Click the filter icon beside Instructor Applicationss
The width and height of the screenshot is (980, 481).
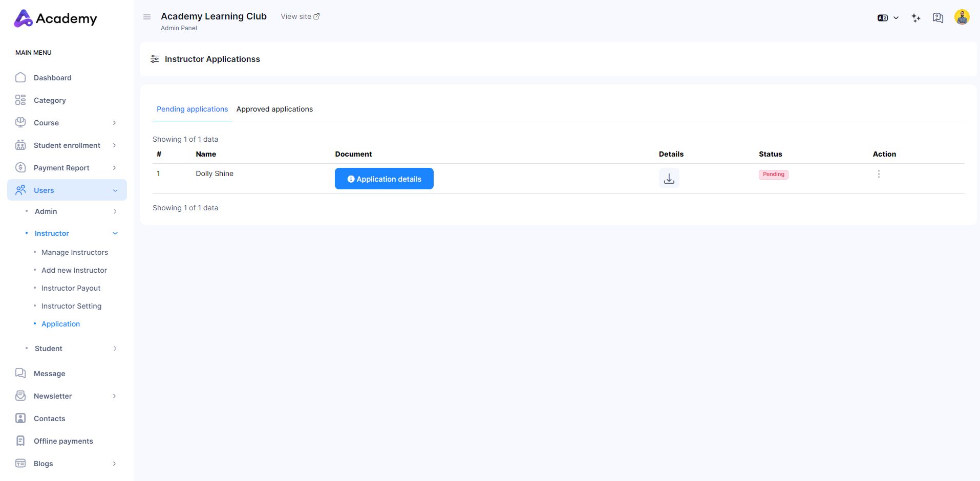(x=155, y=59)
